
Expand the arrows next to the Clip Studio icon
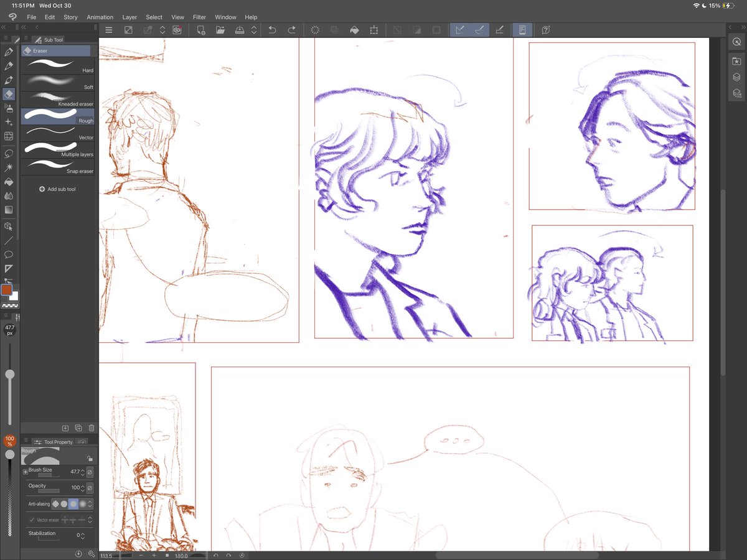pyautogui.click(x=162, y=30)
